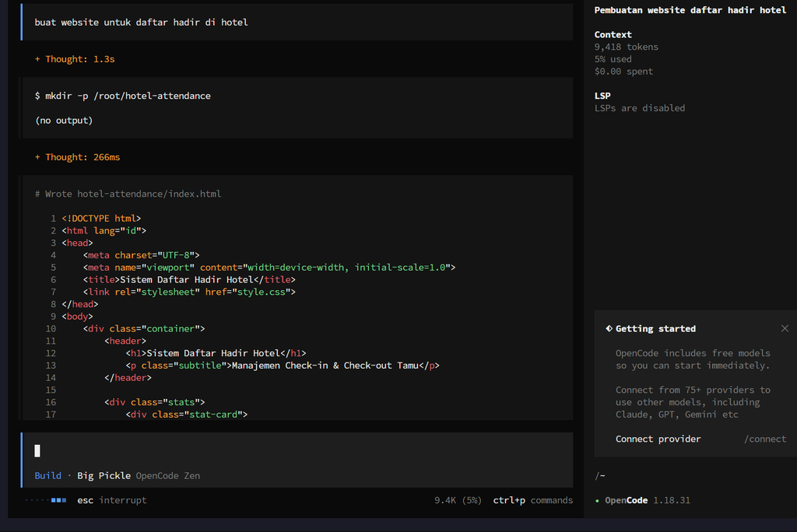Click the /connect command hint
The width and height of the screenshot is (797, 532).
765,439
